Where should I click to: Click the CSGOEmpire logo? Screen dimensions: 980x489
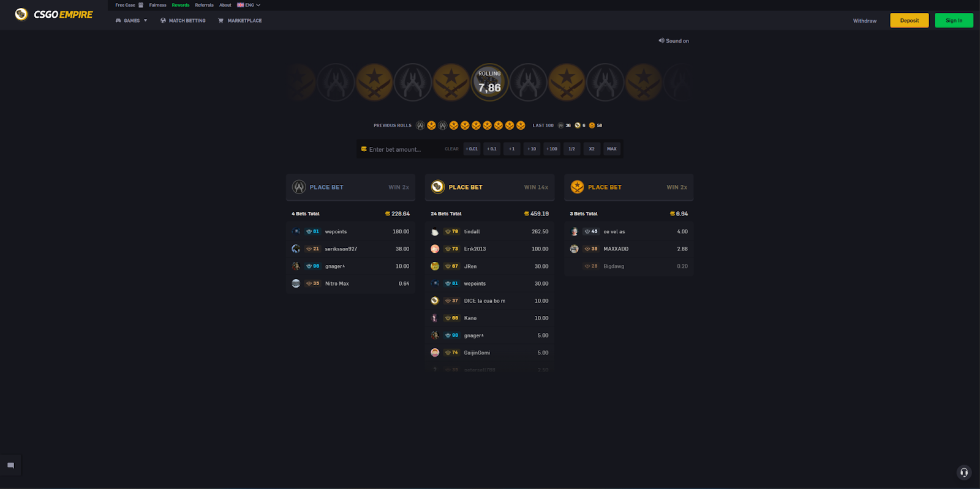point(54,14)
